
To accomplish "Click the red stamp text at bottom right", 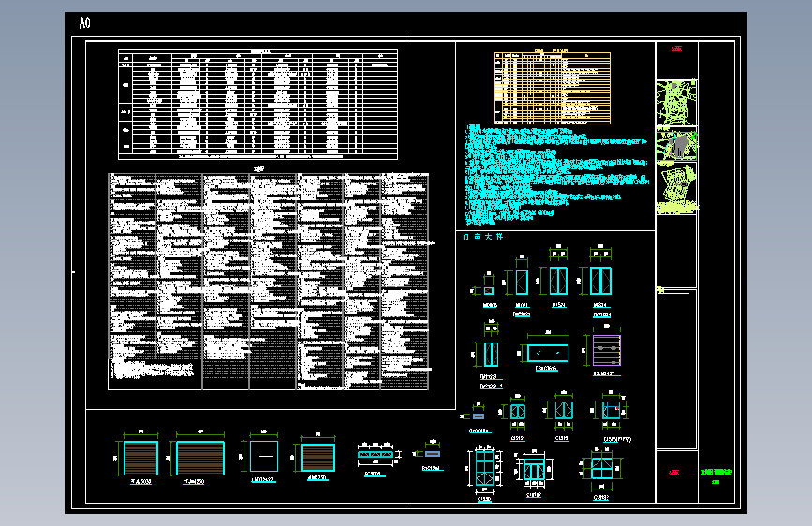I will pos(673,473).
